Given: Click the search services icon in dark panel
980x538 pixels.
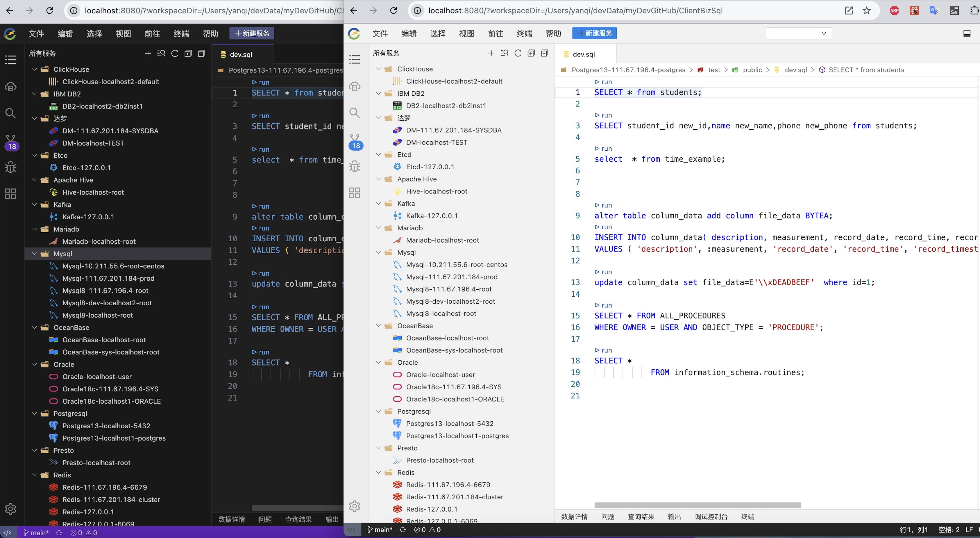Looking at the screenshot, I should pyautogui.click(x=161, y=53).
